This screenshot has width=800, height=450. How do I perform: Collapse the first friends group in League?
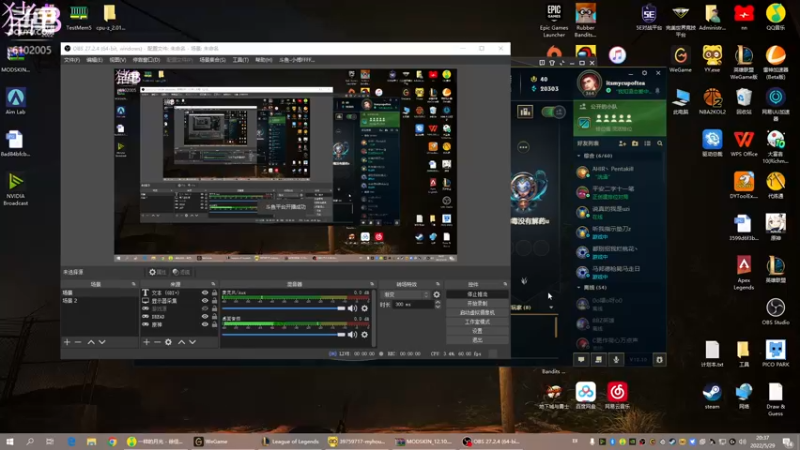579,156
